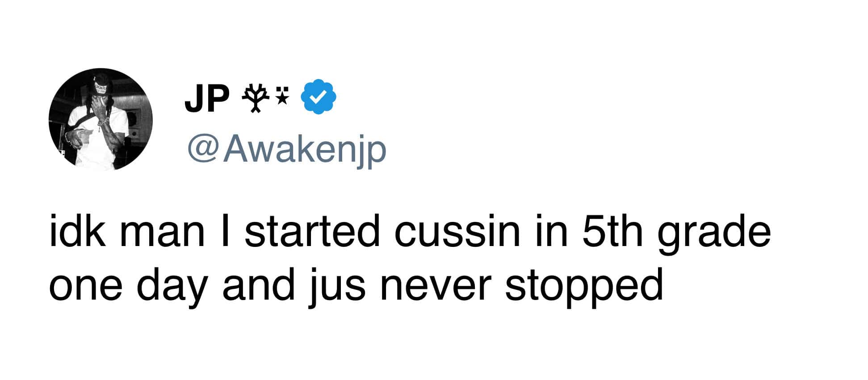Viewport: 868px width, 380px height.
Task: Open the JP display name profile
Action: click(207, 99)
